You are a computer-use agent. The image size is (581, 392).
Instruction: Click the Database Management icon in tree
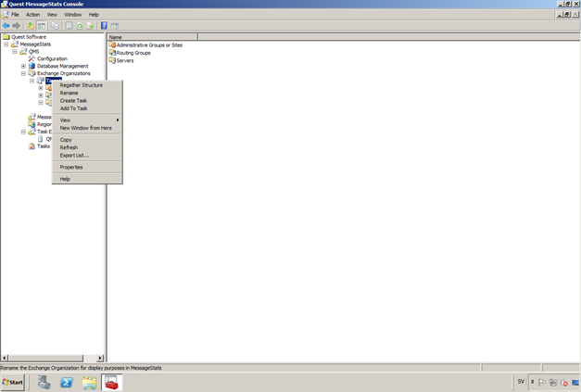32,66
